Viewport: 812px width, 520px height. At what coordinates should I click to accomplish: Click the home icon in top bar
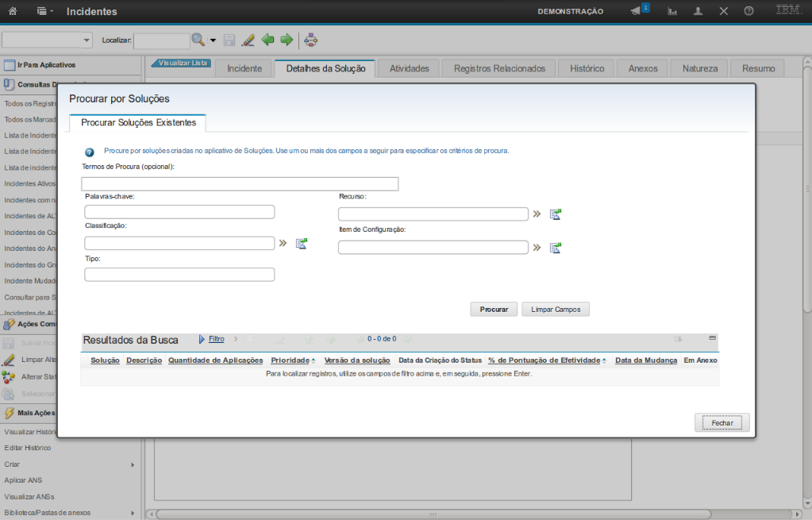pyautogui.click(x=12, y=11)
